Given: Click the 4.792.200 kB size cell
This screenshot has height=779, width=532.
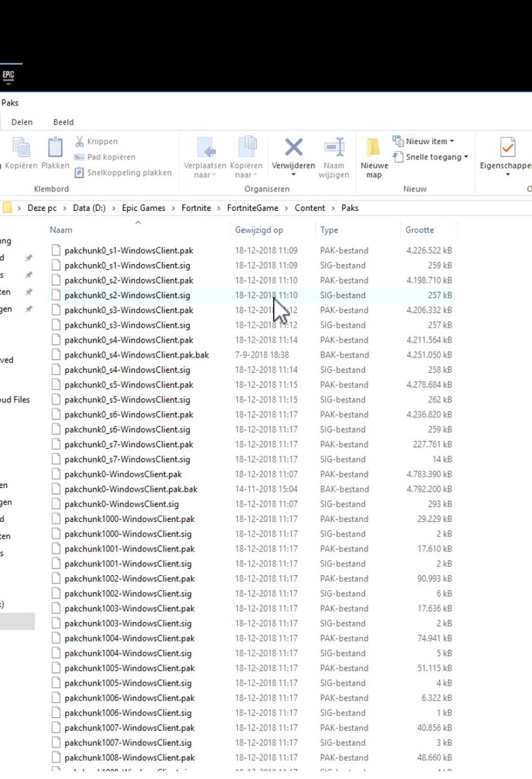Looking at the screenshot, I should point(429,489).
